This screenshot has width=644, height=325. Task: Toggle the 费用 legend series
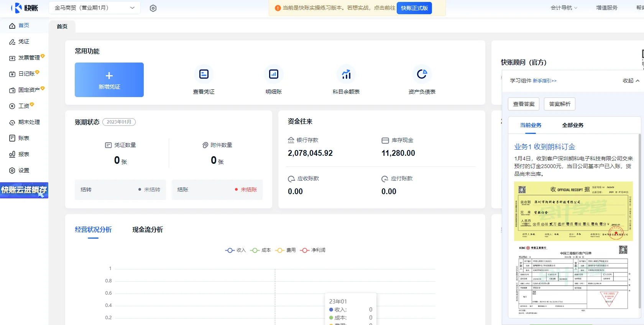click(x=286, y=250)
